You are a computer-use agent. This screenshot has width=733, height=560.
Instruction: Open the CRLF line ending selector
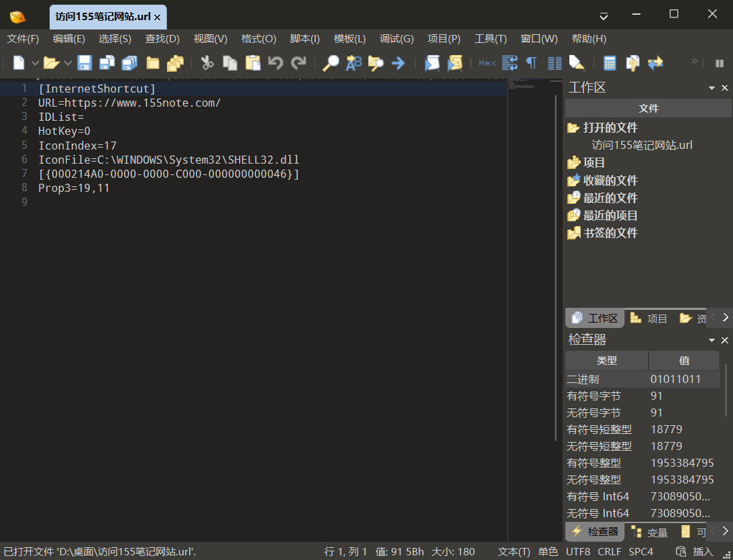tap(610, 551)
